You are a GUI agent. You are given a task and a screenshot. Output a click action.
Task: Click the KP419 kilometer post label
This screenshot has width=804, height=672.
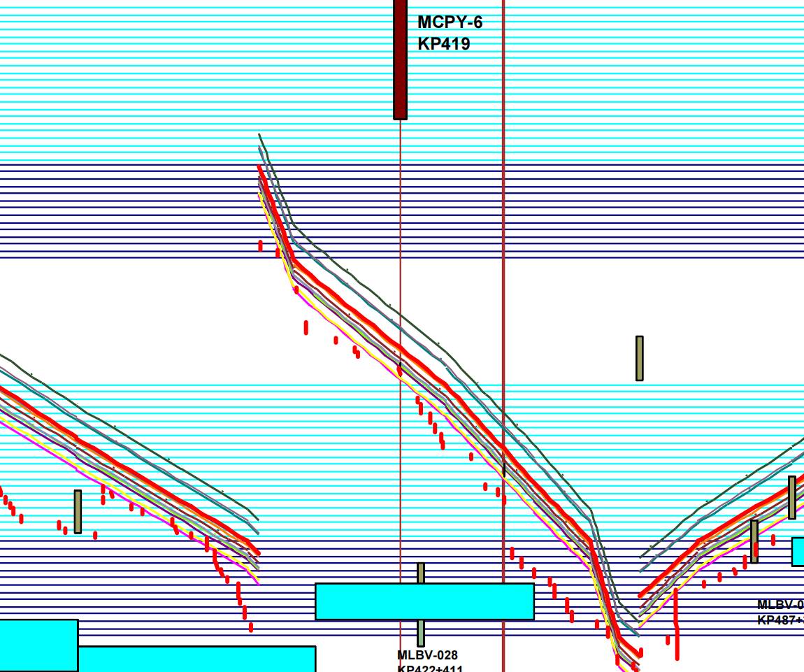tap(443, 43)
